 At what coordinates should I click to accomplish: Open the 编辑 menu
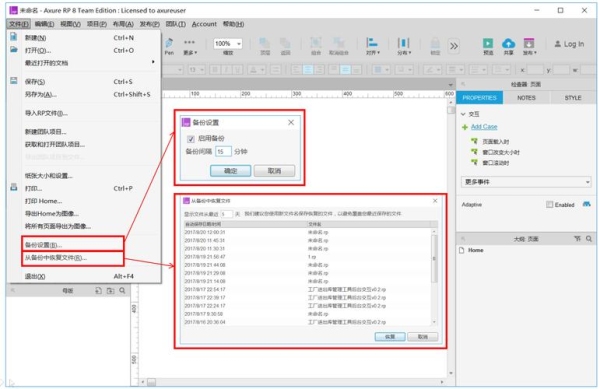click(x=44, y=24)
